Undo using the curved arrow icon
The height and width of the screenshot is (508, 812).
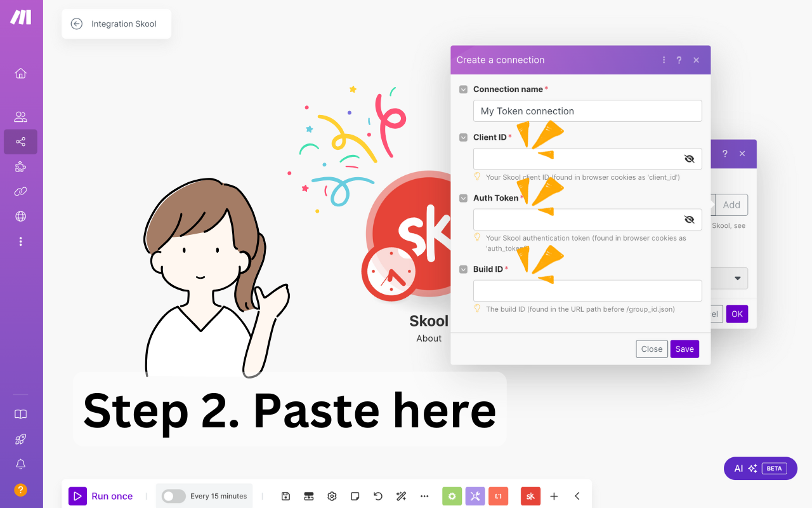(x=378, y=496)
